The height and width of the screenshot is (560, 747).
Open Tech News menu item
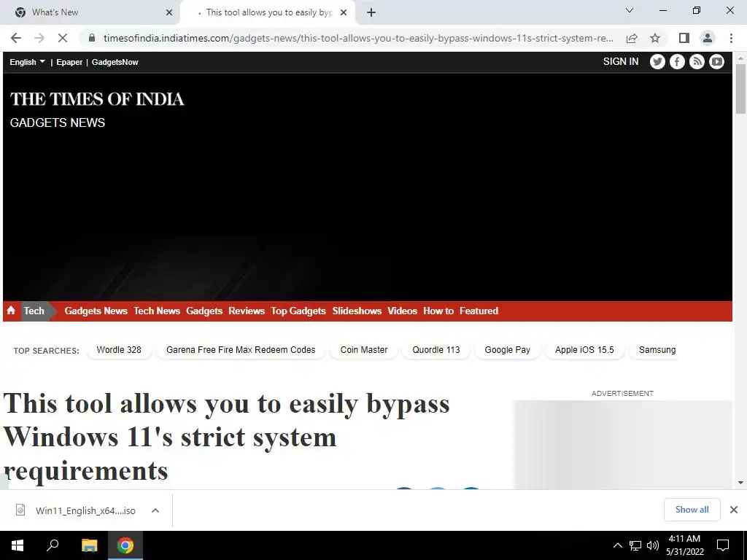(157, 311)
